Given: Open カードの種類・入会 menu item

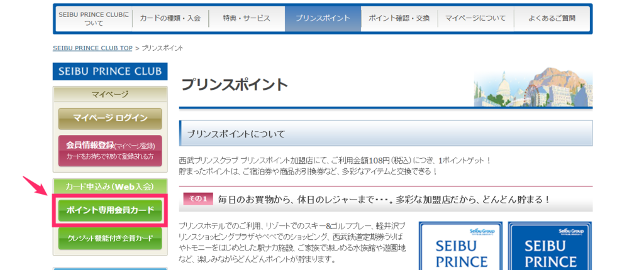Looking at the screenshot, I should [x=170, y=19].
